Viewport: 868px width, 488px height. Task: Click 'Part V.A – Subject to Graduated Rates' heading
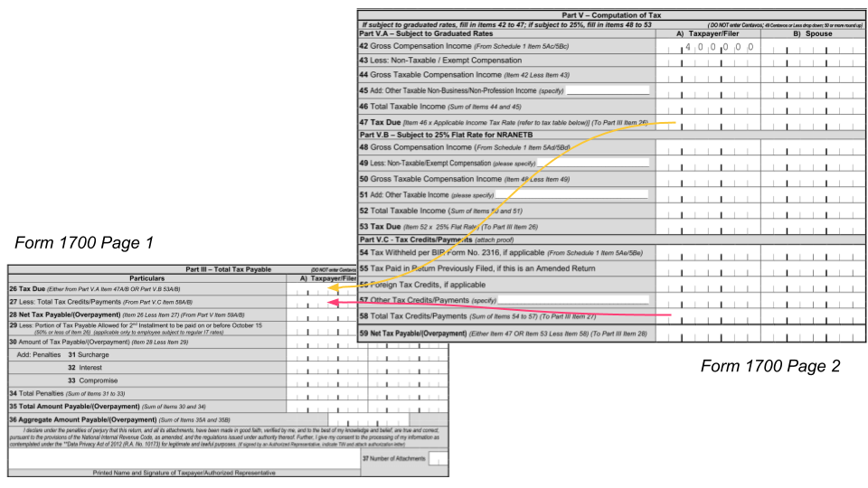pyautogui.click(x=426, y=33)
